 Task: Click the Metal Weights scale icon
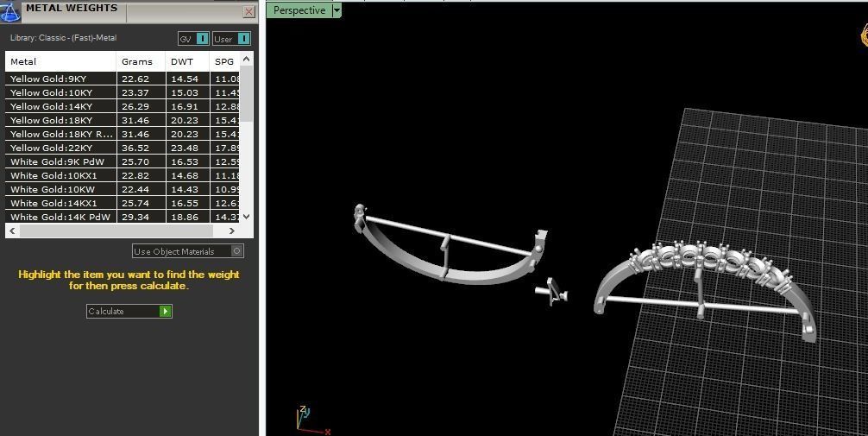(10, 11)
